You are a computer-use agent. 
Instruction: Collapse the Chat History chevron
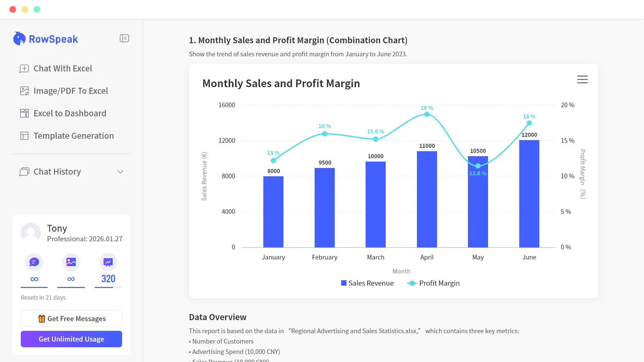[x=120, y=172]
